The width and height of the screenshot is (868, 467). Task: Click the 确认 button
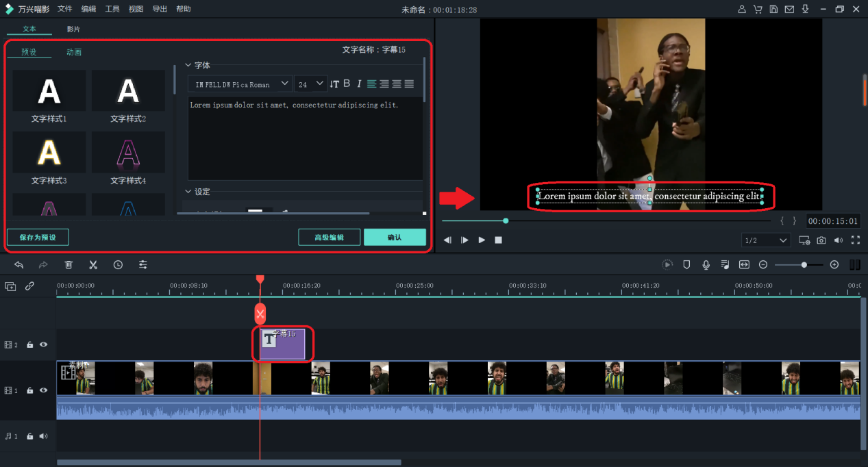395,237
